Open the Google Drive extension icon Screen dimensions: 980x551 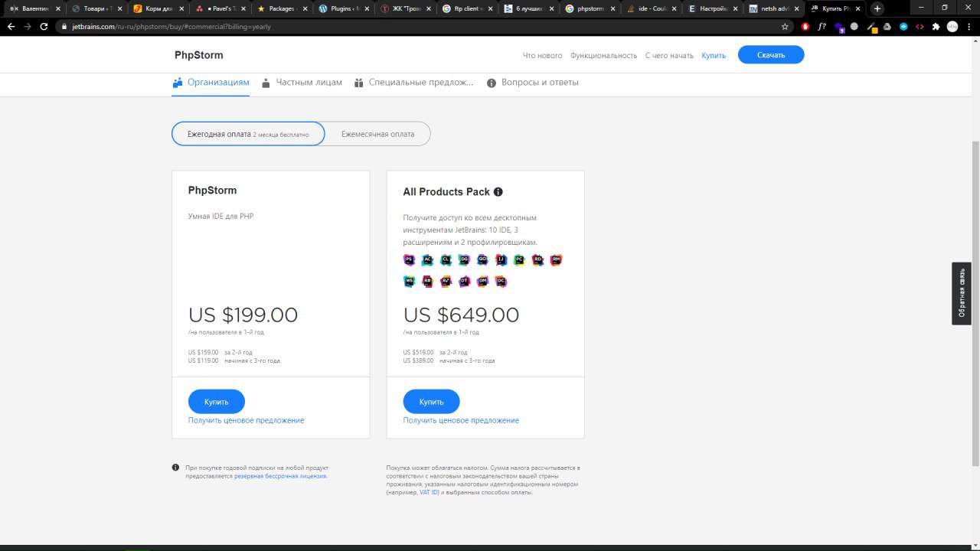[887, 26]
